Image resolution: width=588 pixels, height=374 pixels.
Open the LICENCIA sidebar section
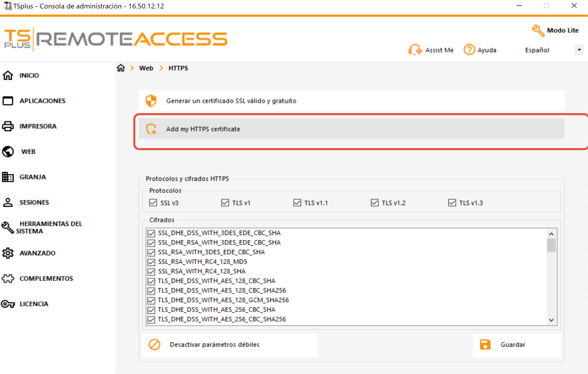click(x=34, y=304)
